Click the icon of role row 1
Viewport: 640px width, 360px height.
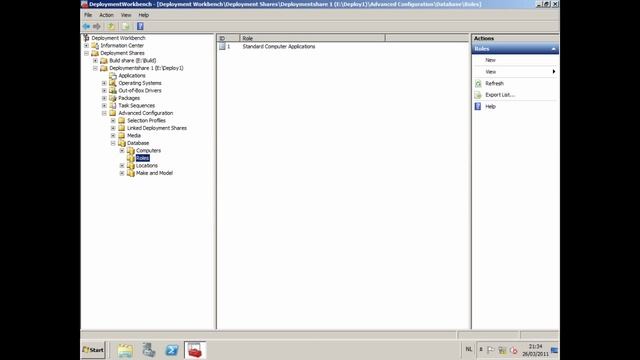(222, 47)
